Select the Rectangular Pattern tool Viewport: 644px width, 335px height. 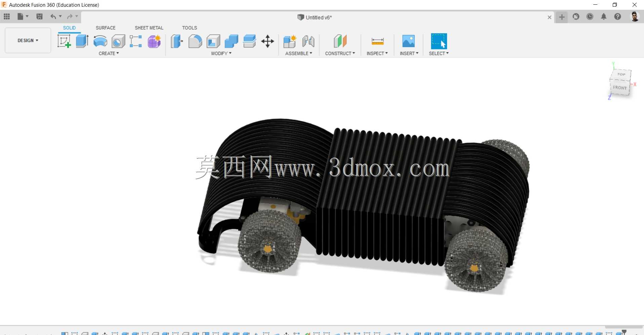[x=136, y=41]
